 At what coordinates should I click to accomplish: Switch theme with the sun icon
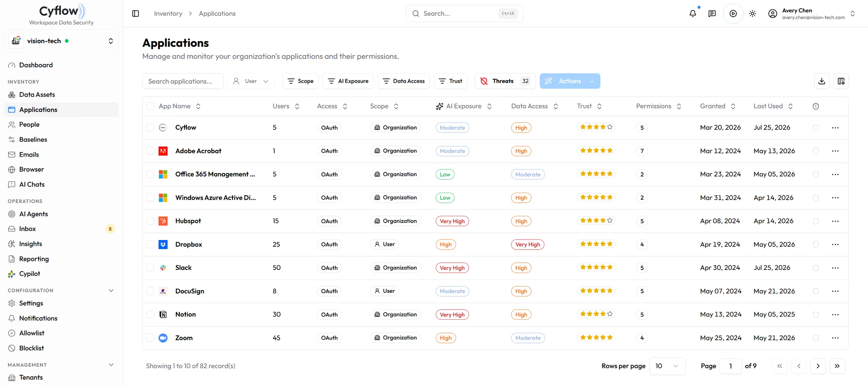point(752,13)
